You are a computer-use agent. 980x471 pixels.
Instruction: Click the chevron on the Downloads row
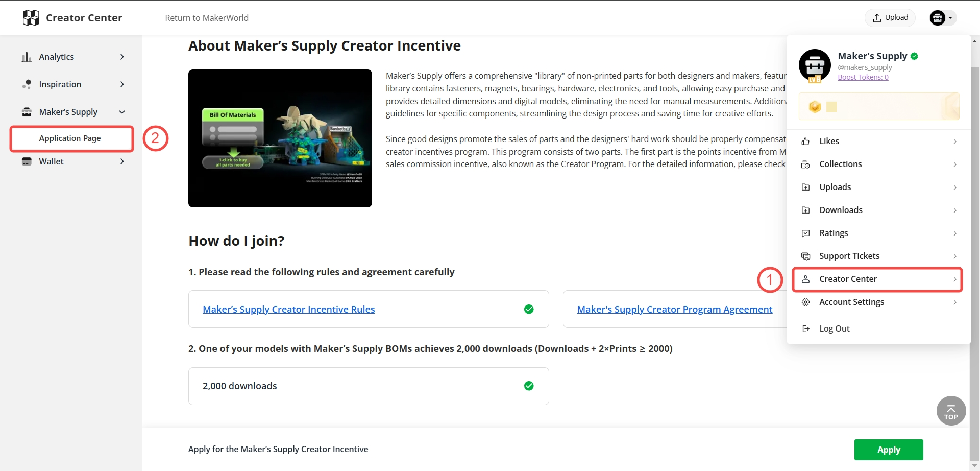point(954,210)
